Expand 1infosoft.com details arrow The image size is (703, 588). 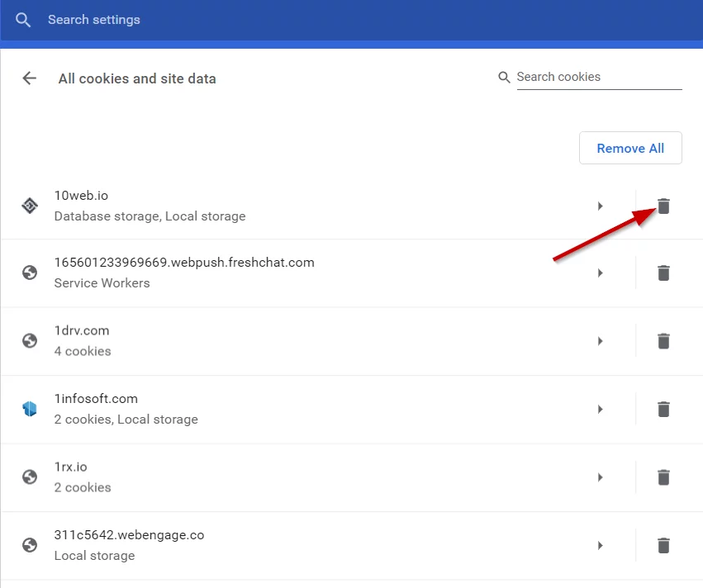(600, 409)
